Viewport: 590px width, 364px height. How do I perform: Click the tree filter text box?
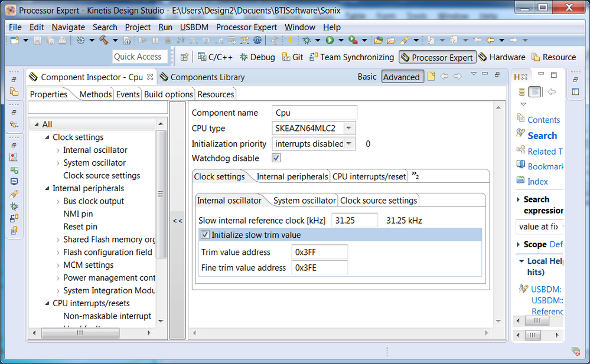click(x=98, y=107)
